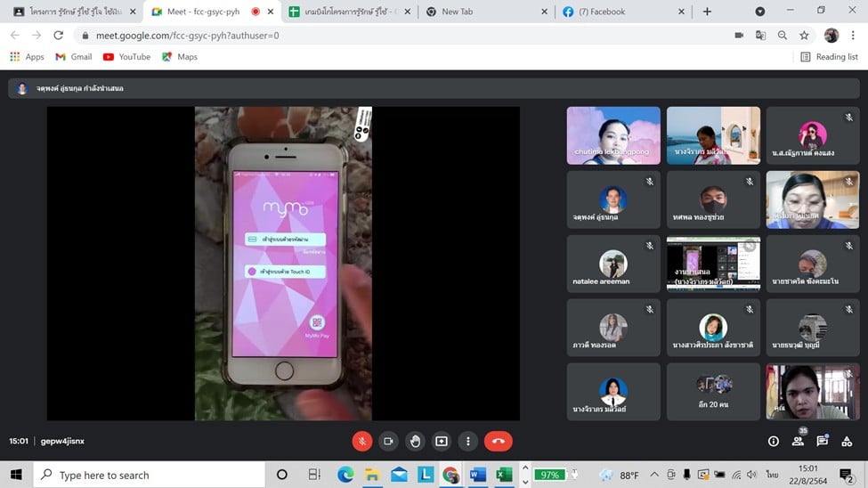
Task: Open Wi-Fi network settings in tray
Action: pos(735,475)
